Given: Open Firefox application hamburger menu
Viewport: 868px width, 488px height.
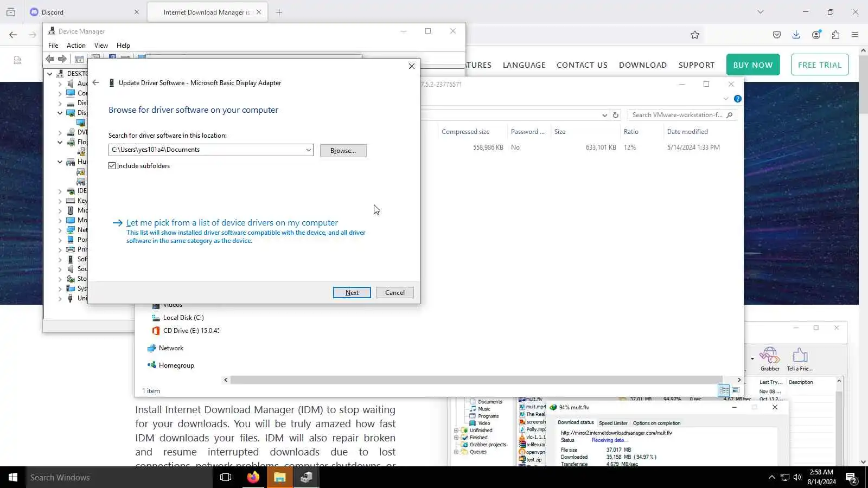Looking at the screenshot, I should point(855,35).
